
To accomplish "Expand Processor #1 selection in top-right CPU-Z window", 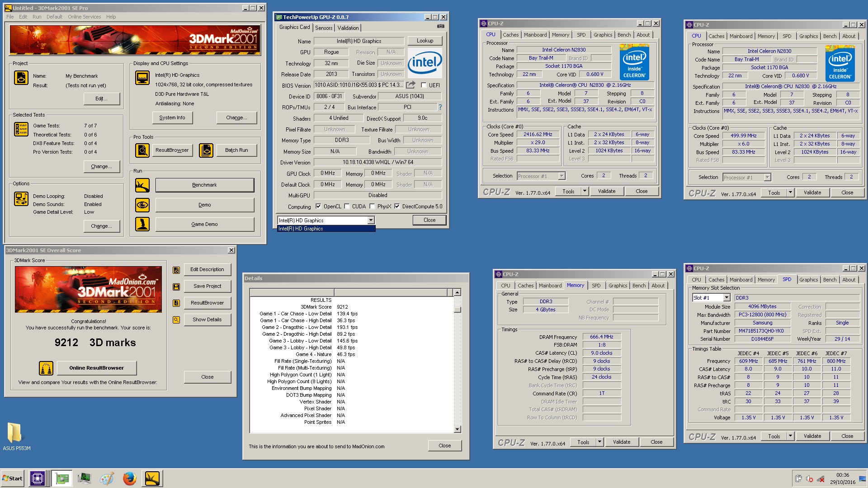I will click(x=768, y=178).
